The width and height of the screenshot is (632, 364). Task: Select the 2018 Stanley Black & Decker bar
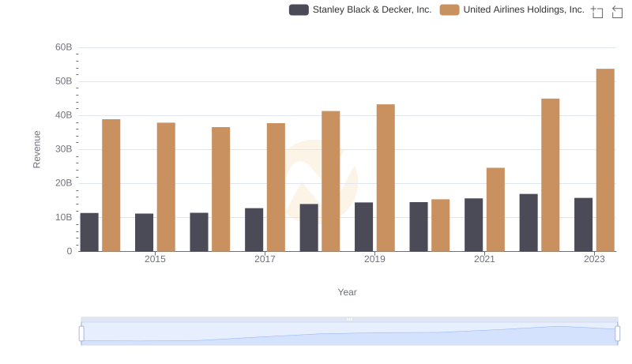tap(309, 228)
